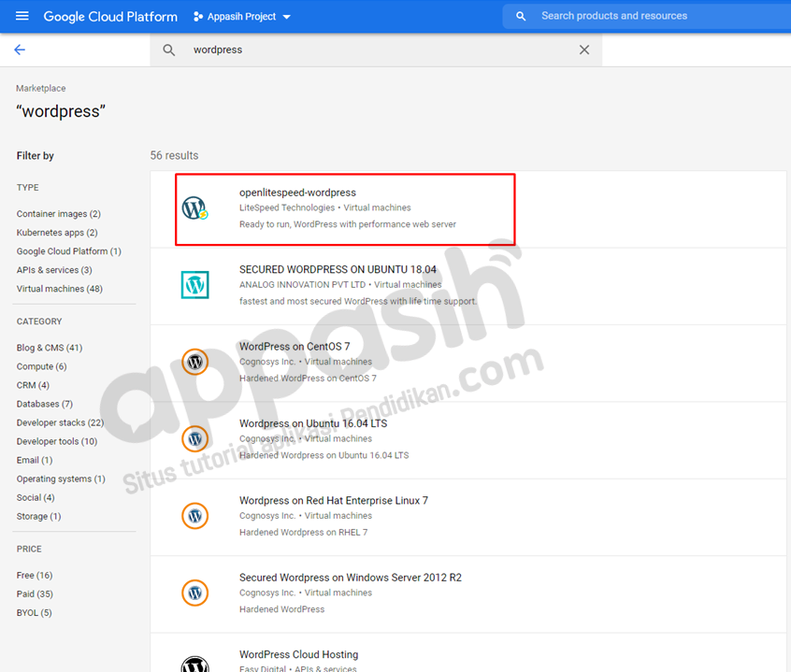Click the WordPress Cloud Hosting logo icon
Viewport: 791px width, 672px height.
[x=195, y=665]
